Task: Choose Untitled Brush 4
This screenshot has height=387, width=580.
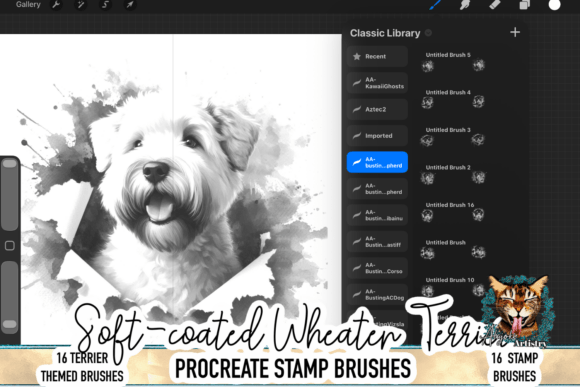Action: click(453, 99)
